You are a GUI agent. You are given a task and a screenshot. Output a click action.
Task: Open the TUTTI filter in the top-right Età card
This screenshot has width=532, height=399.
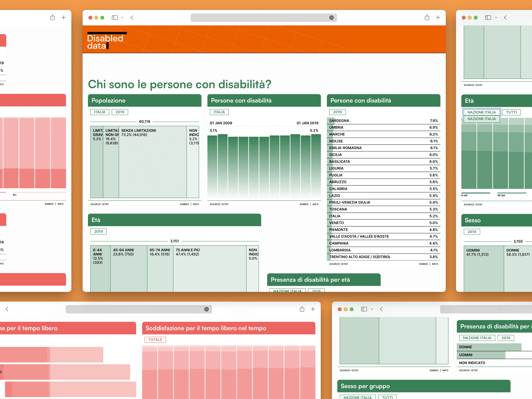click(511, 112)
